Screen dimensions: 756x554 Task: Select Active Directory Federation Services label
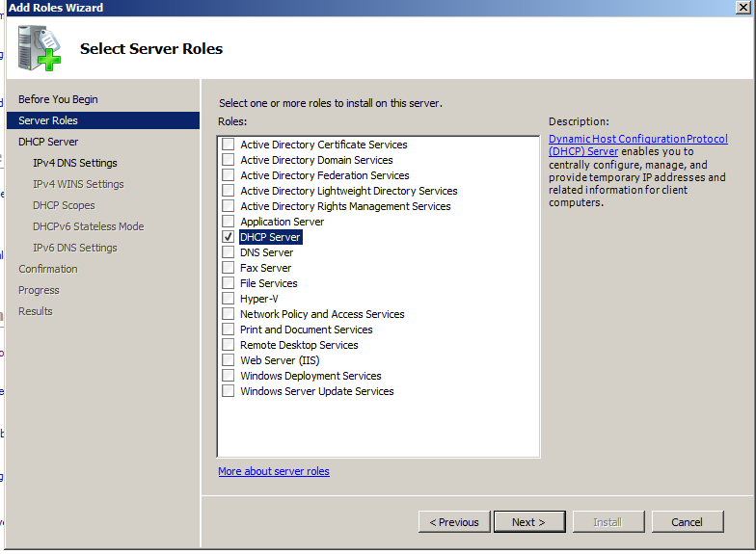click(324, 175)
